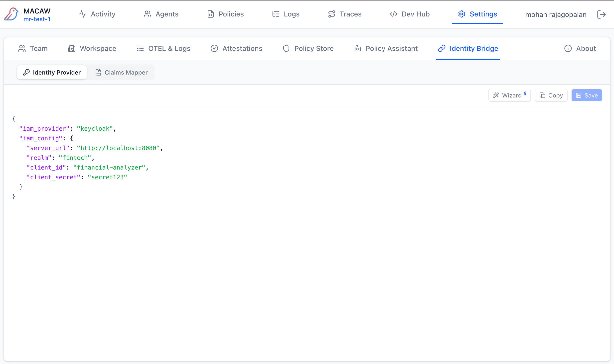Open the Attestations tab
This screenshot has height=364, width=614.
point(236,48)
